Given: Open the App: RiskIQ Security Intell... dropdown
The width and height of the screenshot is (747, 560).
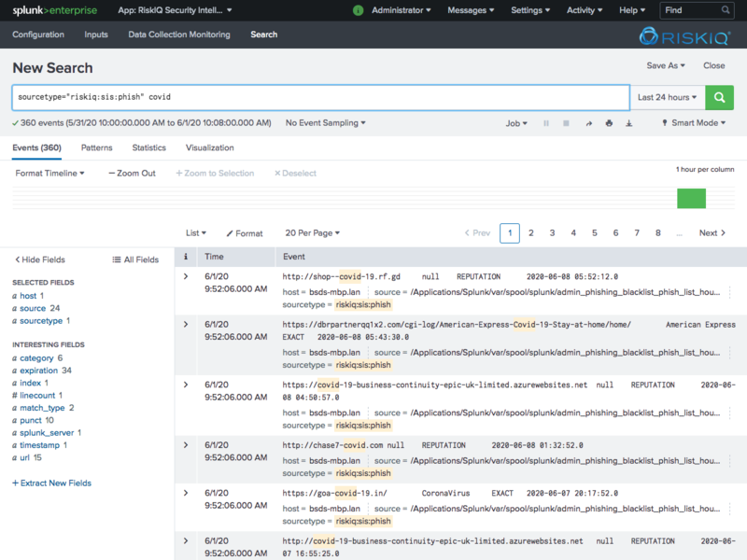Looking at the screenshot, I should tap(175, 10).
